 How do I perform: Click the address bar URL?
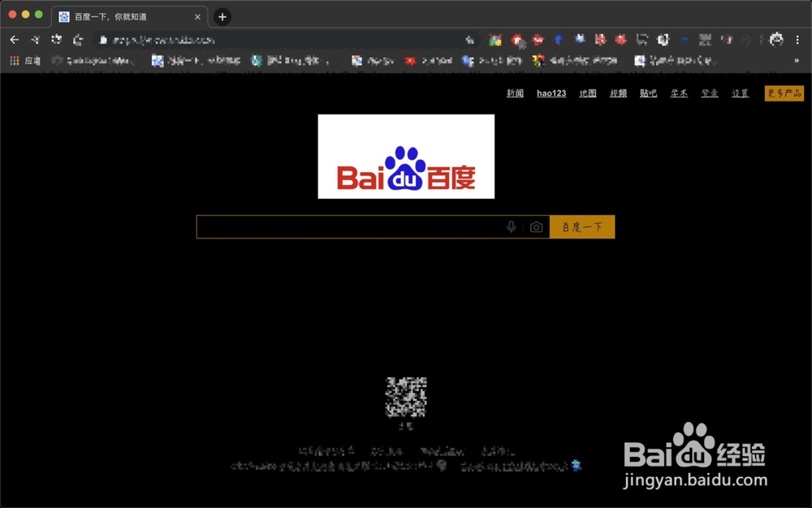click(x=163, y=40)
